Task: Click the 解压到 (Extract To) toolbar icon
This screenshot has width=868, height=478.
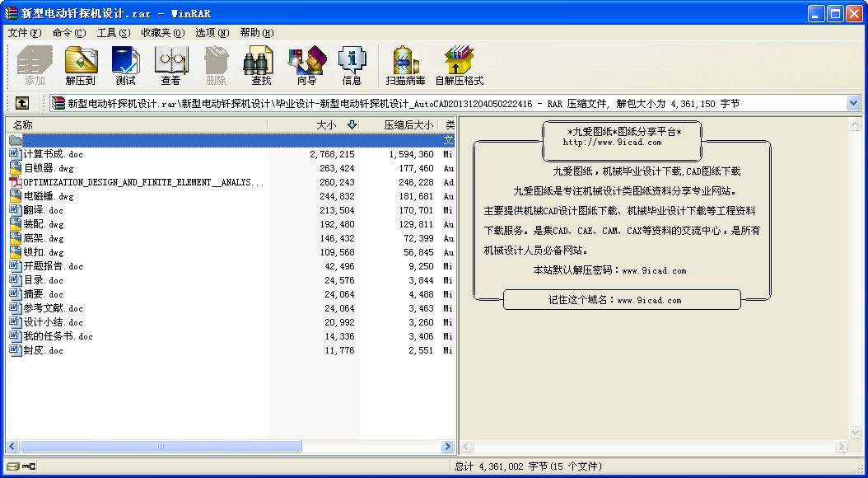Action: tap(80, 65)
